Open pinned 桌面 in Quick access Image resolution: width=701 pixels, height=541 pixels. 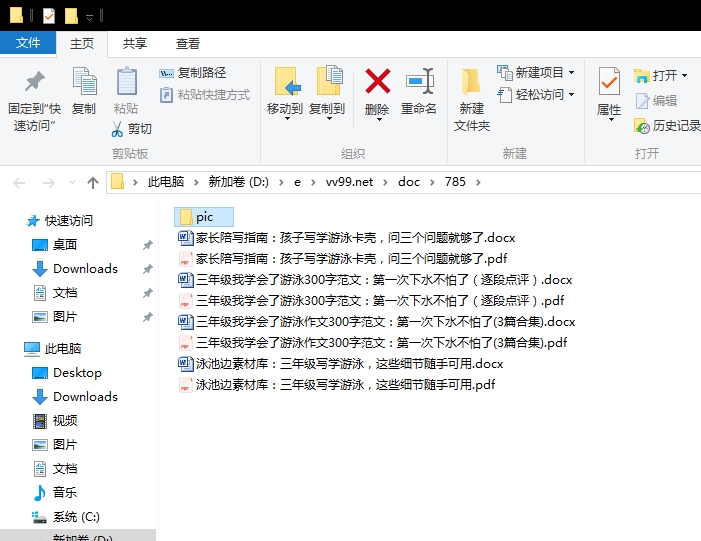coord(55,245)
